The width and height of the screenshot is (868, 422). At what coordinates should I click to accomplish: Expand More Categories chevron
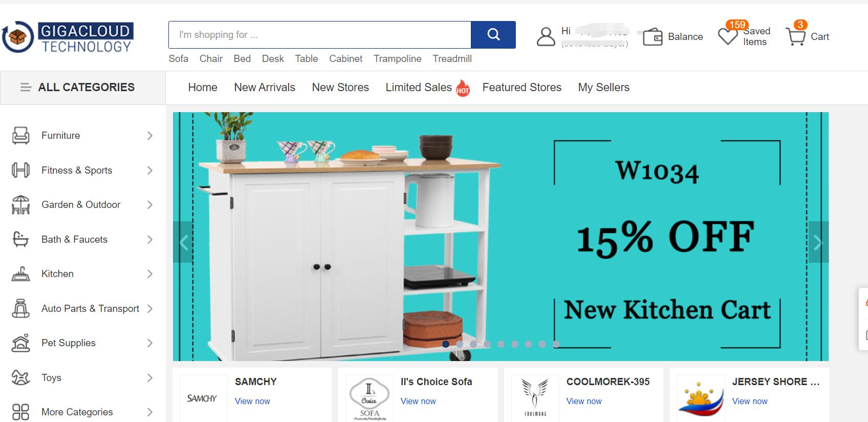coord(150,412)
